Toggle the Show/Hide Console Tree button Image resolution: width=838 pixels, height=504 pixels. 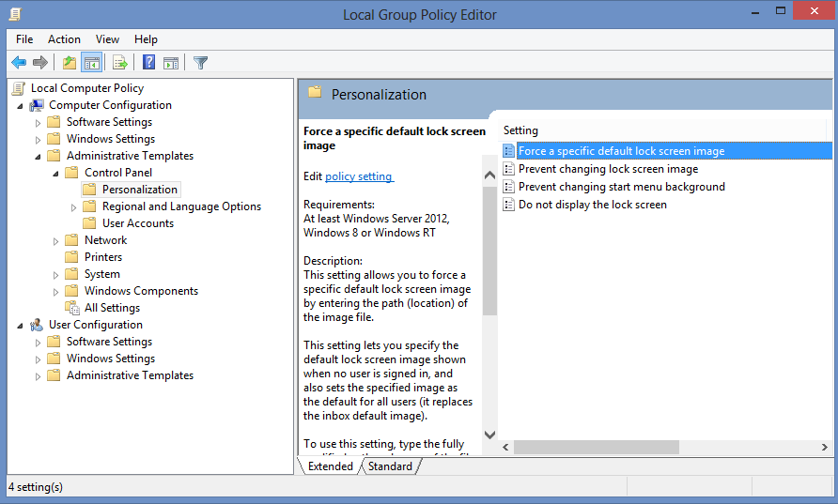point(92,63)
